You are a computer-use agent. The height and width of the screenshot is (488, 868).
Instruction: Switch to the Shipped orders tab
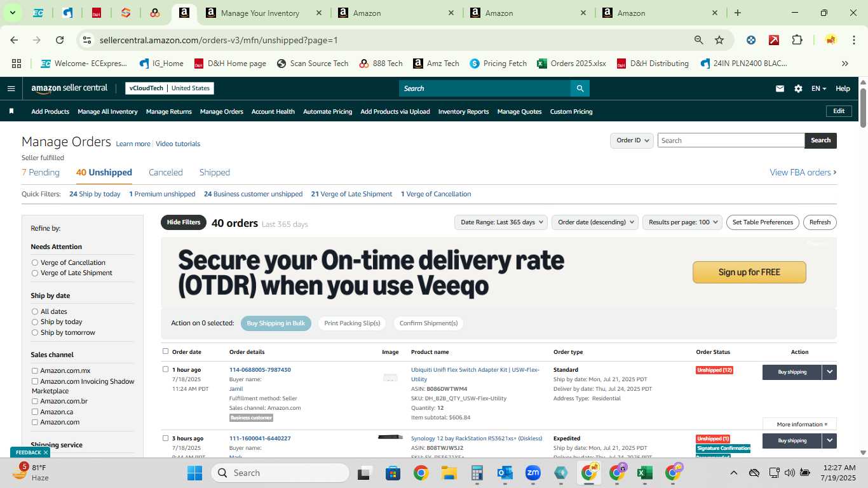[215, 172]
